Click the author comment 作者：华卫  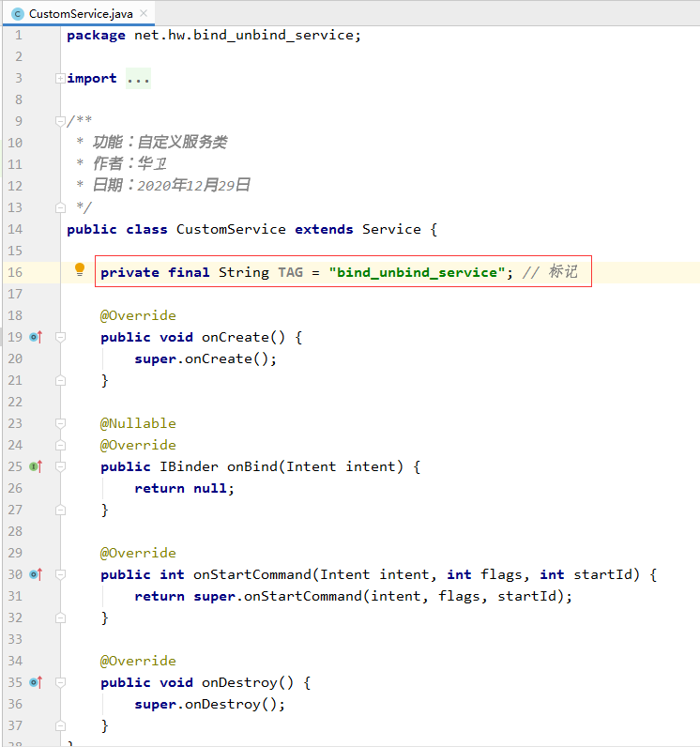129,164
